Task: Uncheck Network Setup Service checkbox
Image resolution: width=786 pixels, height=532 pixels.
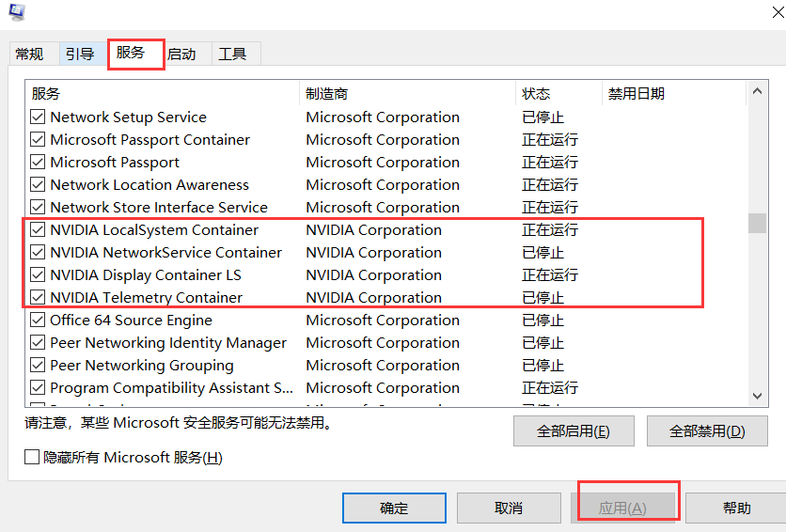Action: pyautogui.click(x=38, y=117)
